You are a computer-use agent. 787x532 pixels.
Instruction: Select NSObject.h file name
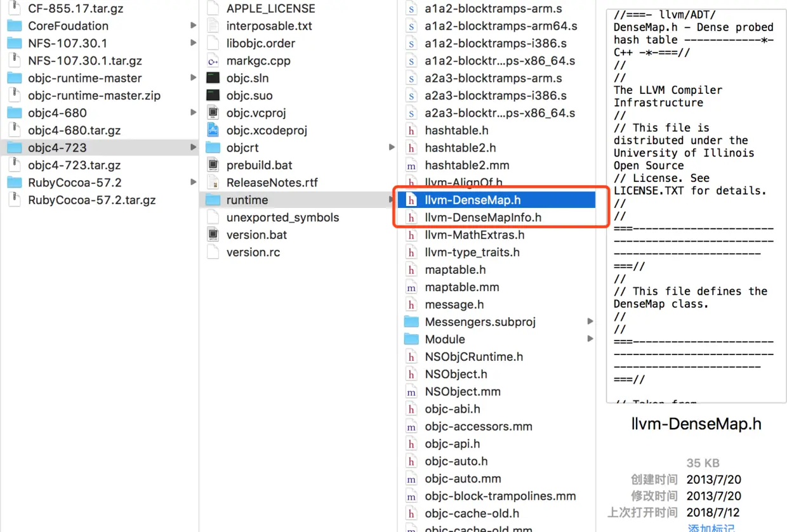(x=456, y=374)
